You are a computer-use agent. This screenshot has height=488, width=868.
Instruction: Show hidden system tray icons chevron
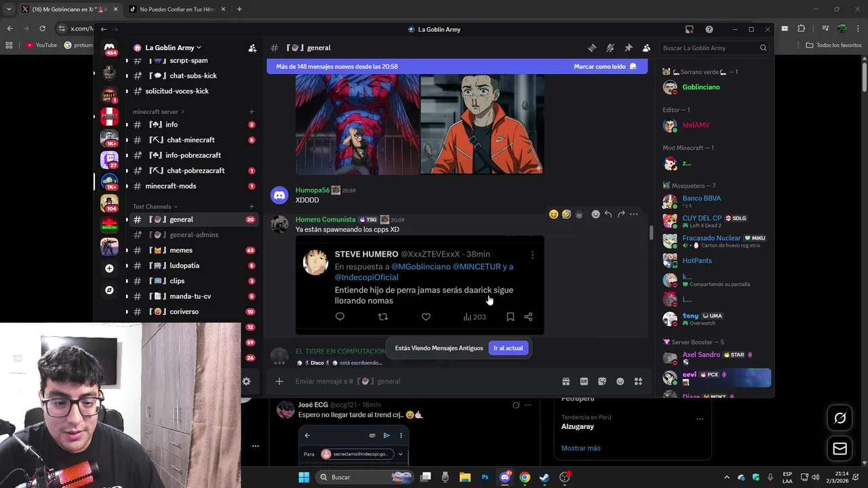tap(726, 477)
